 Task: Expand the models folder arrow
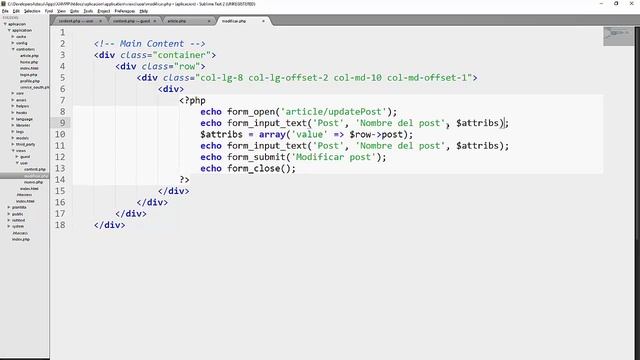pyautogui.click(x=13, y=138)
